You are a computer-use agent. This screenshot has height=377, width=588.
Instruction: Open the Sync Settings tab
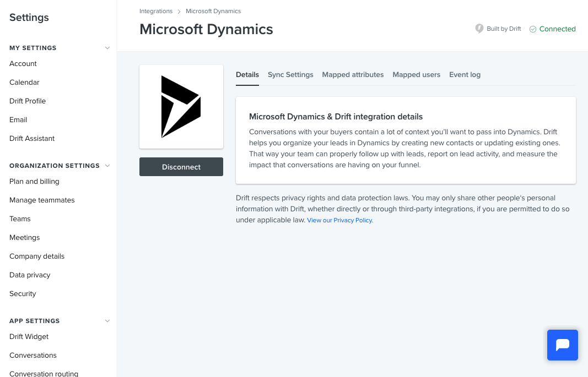(x=290, y=74)
